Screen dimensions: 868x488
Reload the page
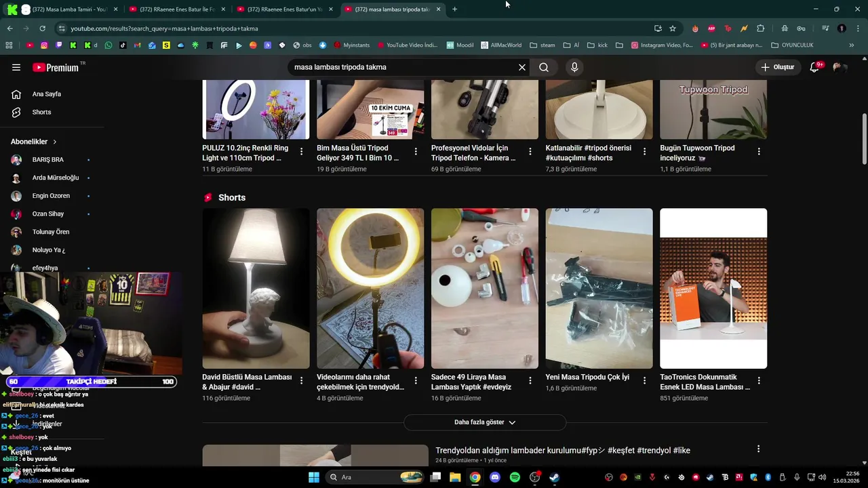[x=42, y=28]
